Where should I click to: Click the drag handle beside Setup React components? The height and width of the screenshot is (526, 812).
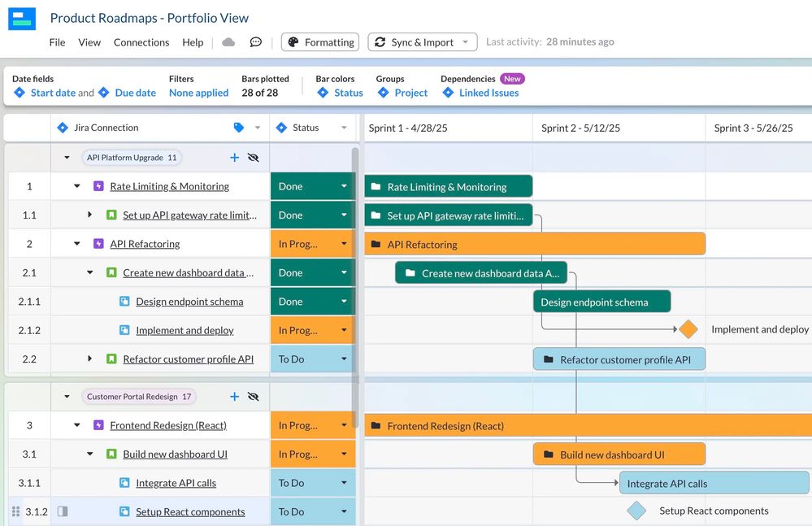[x=15, y=511]
